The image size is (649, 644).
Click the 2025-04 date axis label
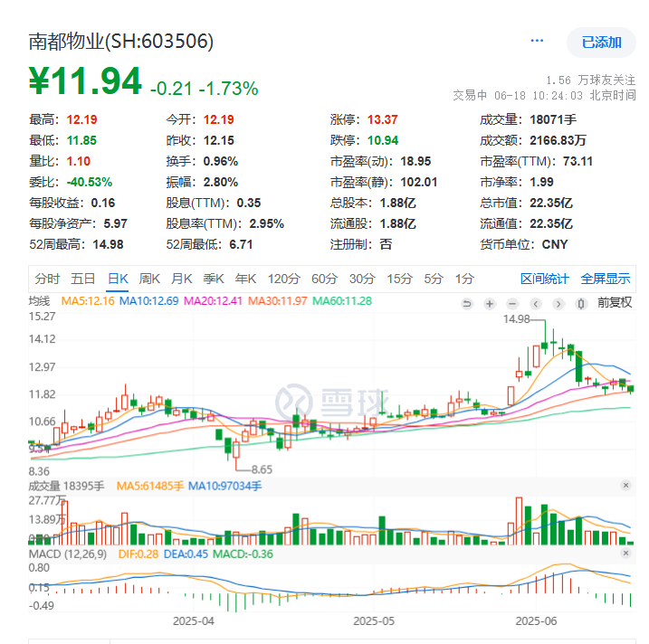coord(194,621)
